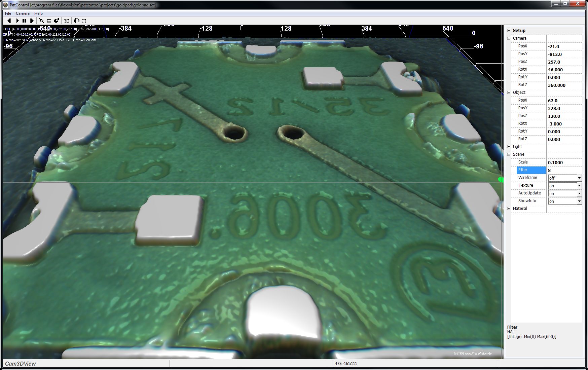The image size is (588, 370).
Task: Select the AutoUpdate property label
Action: pyautogui.click(x=529, y=193)
